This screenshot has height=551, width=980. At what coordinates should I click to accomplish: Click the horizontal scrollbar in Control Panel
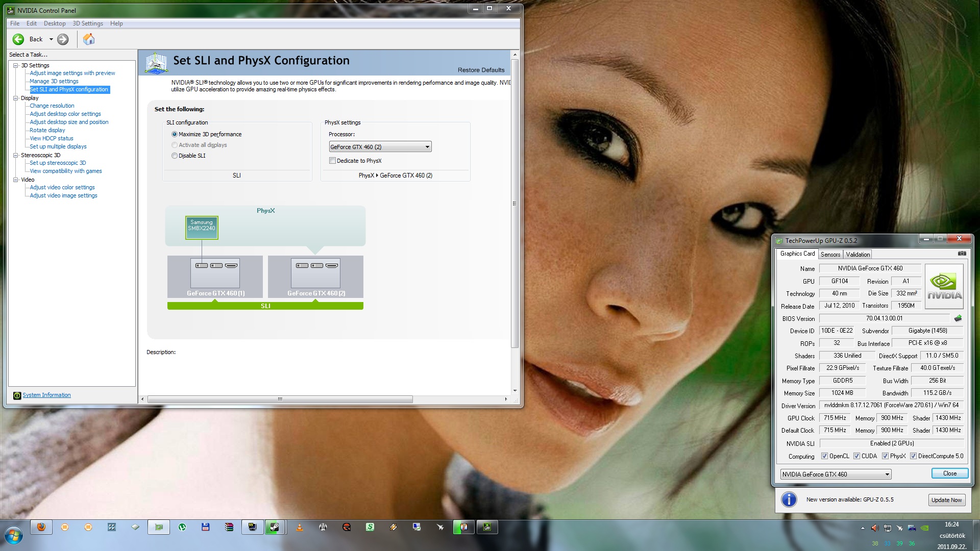pos(280,399)
